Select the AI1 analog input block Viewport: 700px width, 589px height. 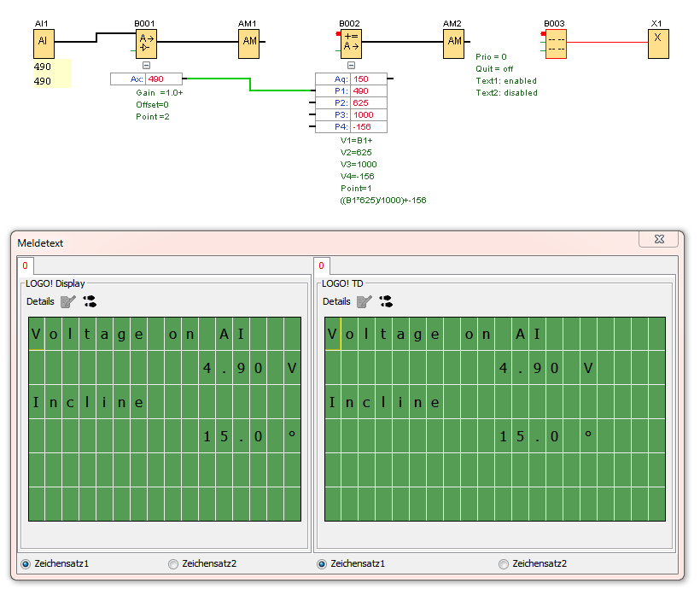point(44,41)
